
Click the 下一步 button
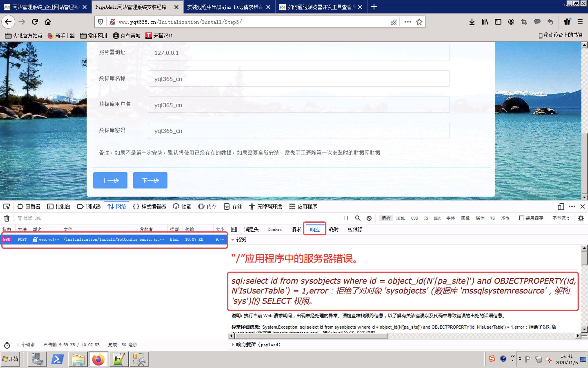click(150, 180)
